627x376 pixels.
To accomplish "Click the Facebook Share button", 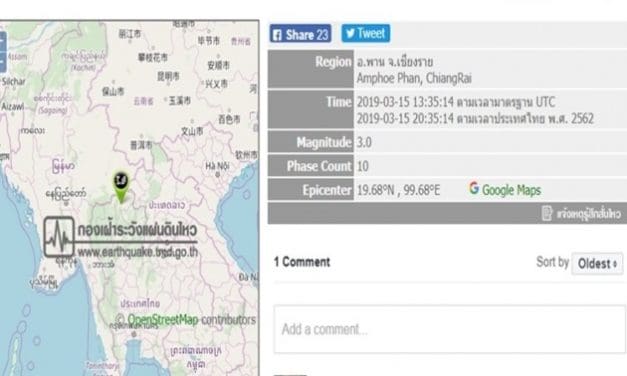I will [300, 34].
